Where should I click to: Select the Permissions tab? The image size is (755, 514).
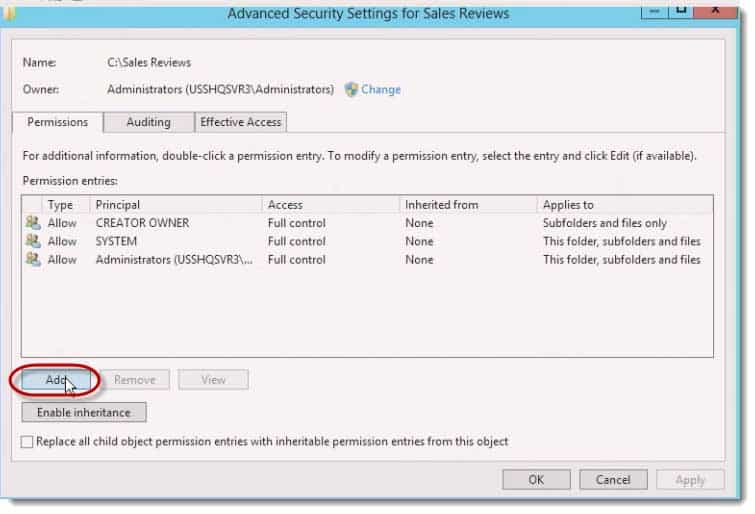pyautogui.click(x=57, y=122)
